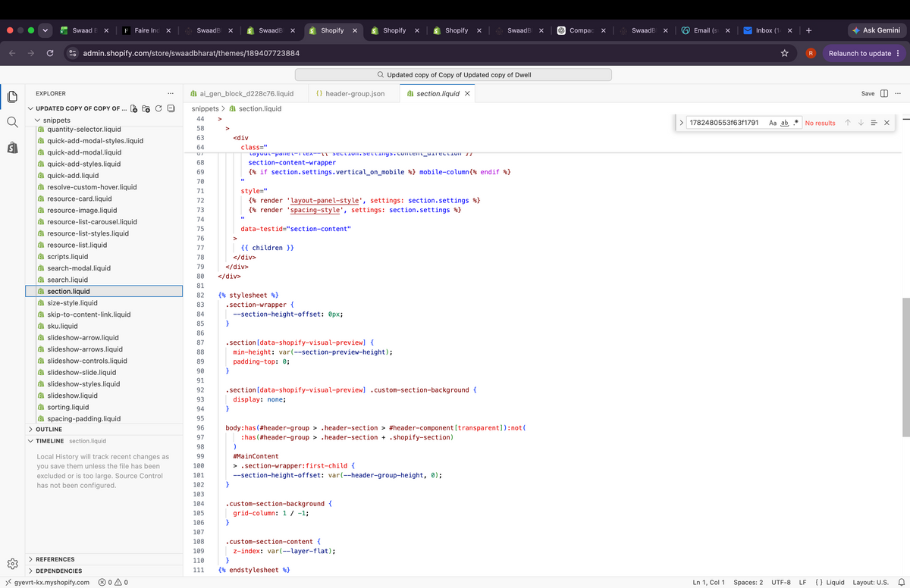The image size is (910, 588).
Task: Open resource-card.liquid file
Action: coord(80,199)
